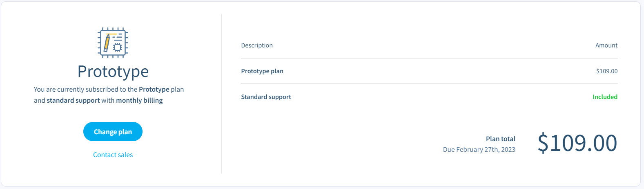
Task: Select the Description column header
Action: 257,45
